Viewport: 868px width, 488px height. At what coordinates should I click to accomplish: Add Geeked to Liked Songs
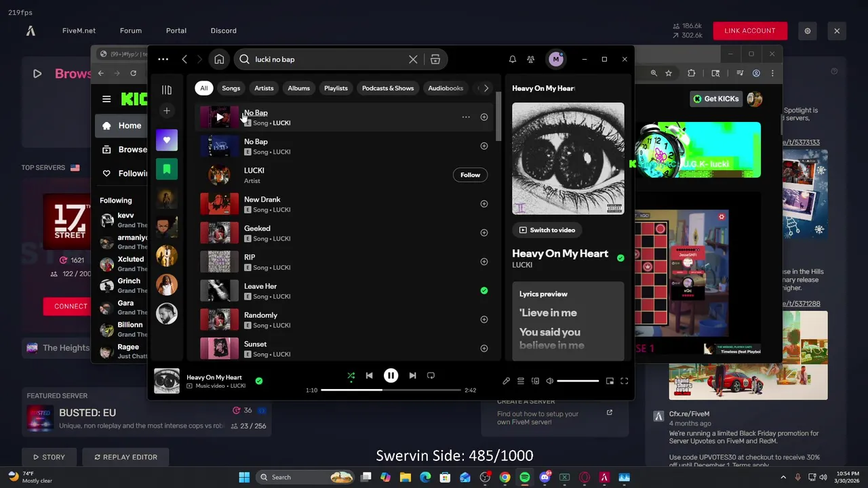point(484,232)
